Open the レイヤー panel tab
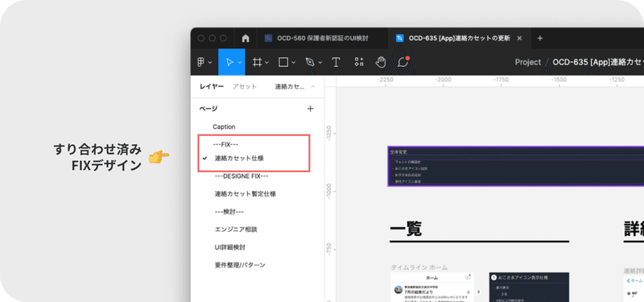The image size is (644, 302). pyautogui.click(x=212, y=87)
